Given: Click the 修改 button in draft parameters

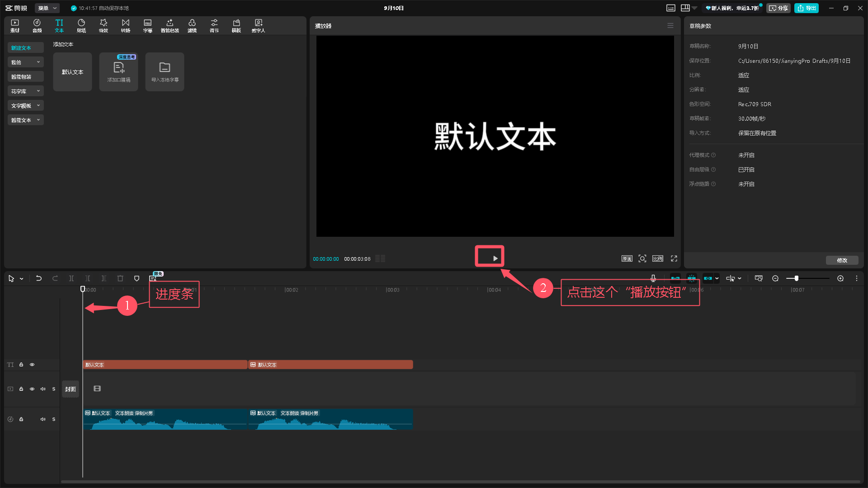Looking at the screenshot, I should (842, 260).
